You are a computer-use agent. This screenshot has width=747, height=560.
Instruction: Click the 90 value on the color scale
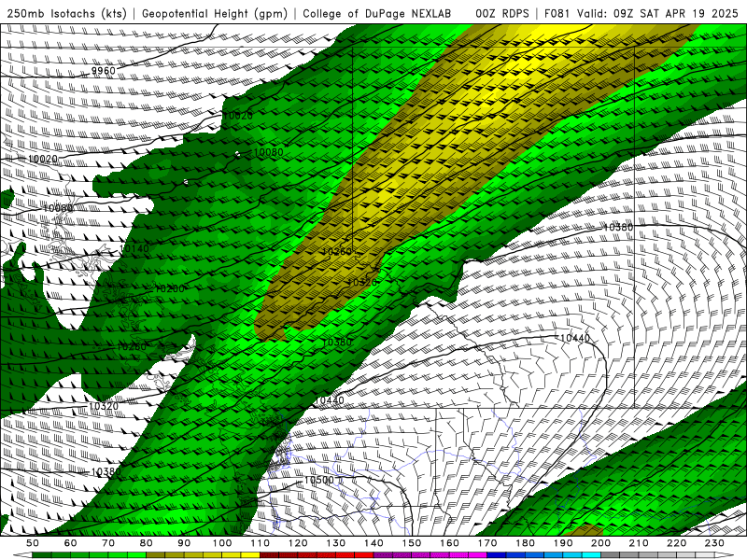184,543
